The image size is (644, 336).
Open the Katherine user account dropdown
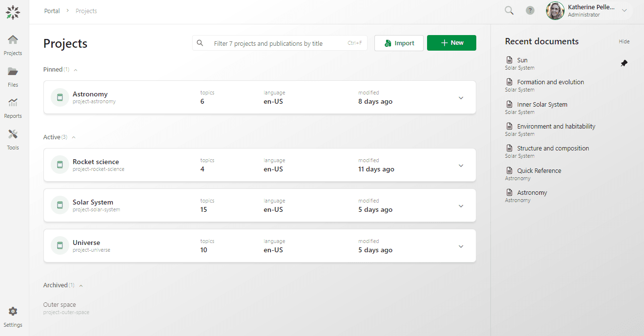(x=624, y=11)
